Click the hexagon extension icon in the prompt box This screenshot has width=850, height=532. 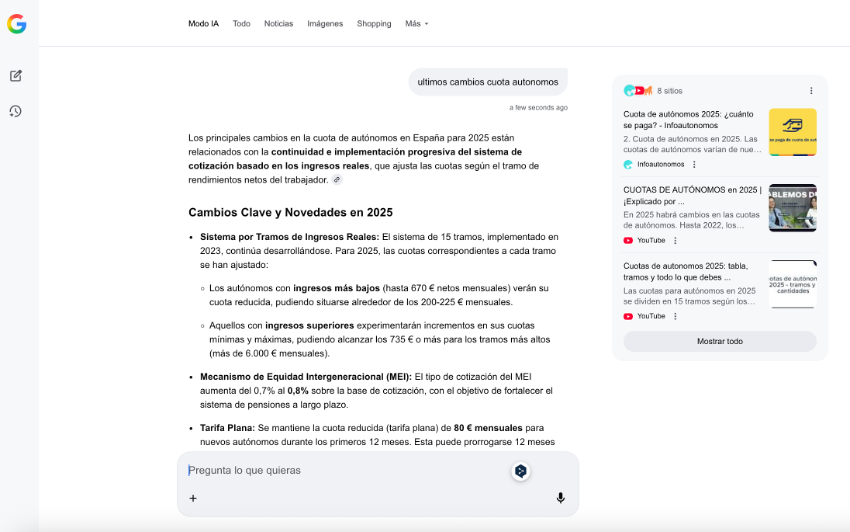click(x=520, y=471)
